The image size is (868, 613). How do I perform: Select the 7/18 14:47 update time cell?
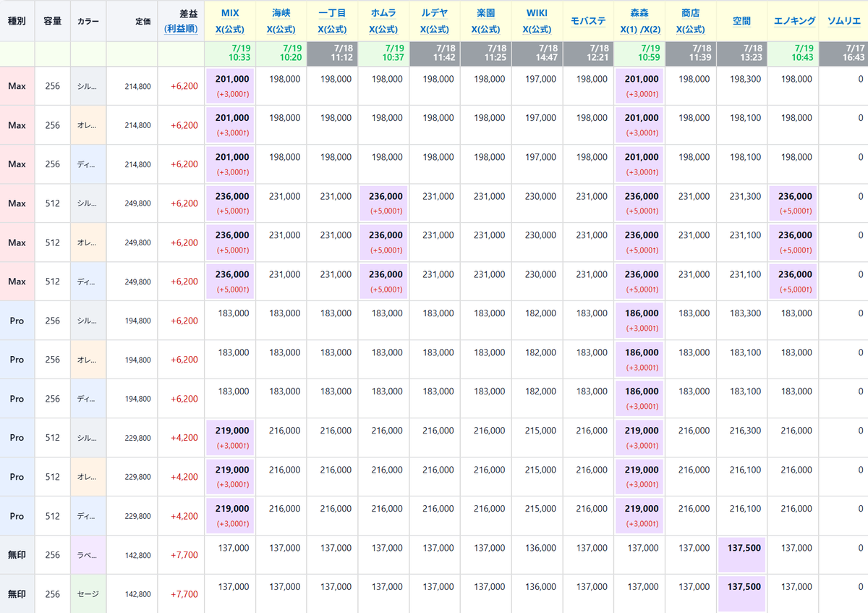pos(537,54)
